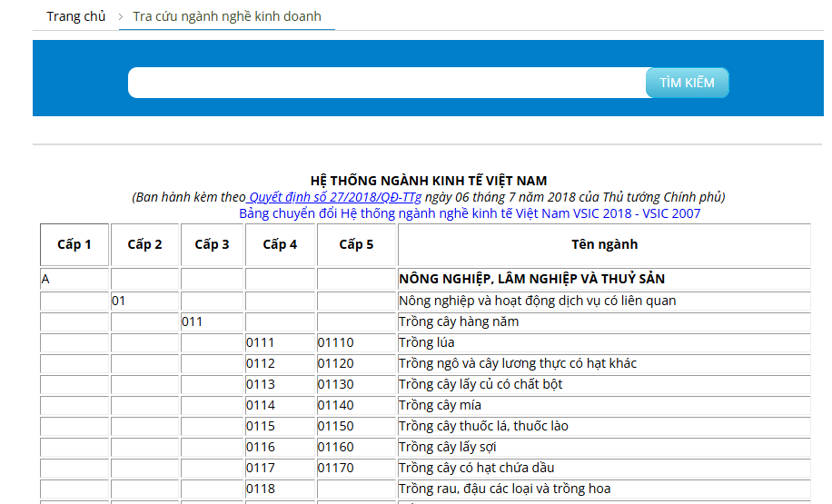Select the Trồng cây lấy sợi cell
This screenshot has height=504, width=832.
[604, 447]
